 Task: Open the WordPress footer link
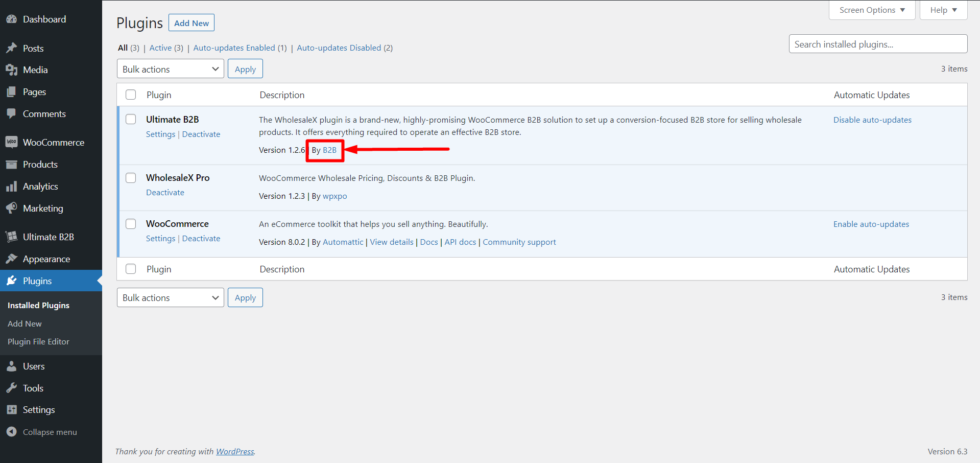point(235,451)
